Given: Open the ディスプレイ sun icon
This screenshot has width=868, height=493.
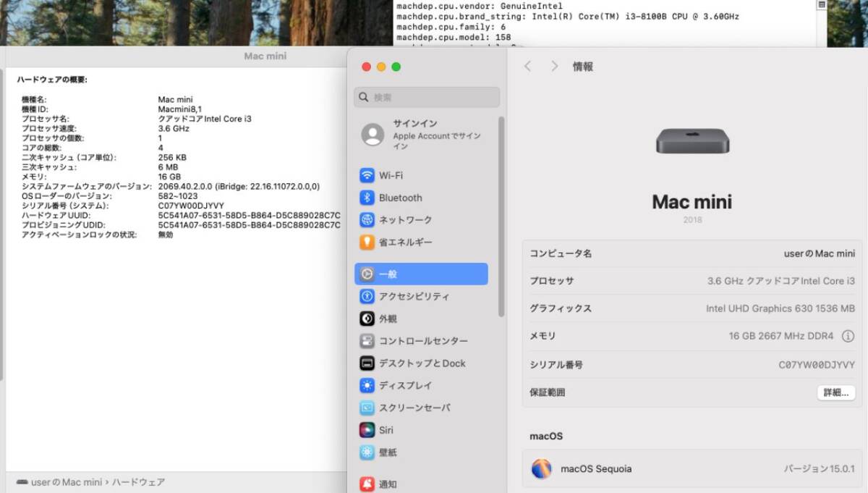Looking at the screenshot, I should [367, 386].
